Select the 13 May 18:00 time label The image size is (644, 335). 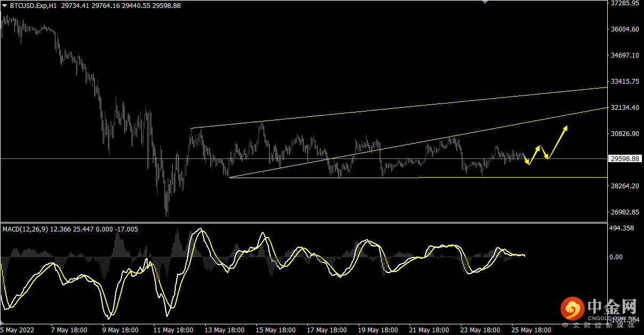[225, 330]
